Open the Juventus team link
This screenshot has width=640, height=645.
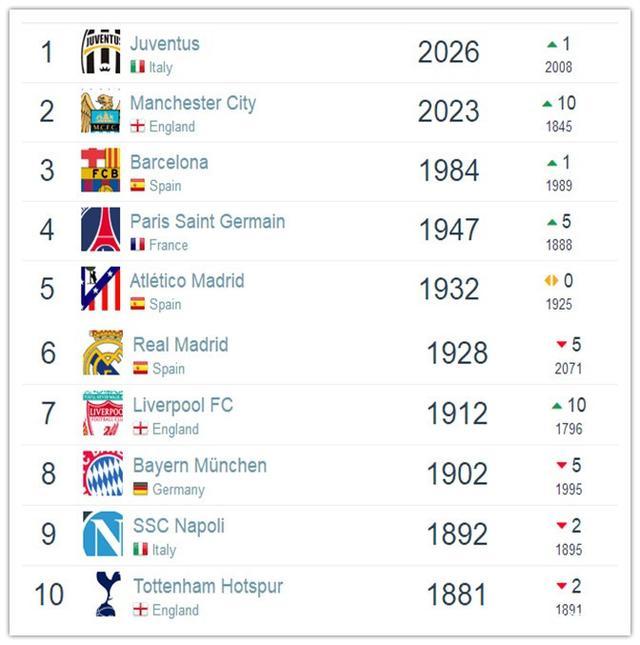pyautogui.click(x=165, y=44)
